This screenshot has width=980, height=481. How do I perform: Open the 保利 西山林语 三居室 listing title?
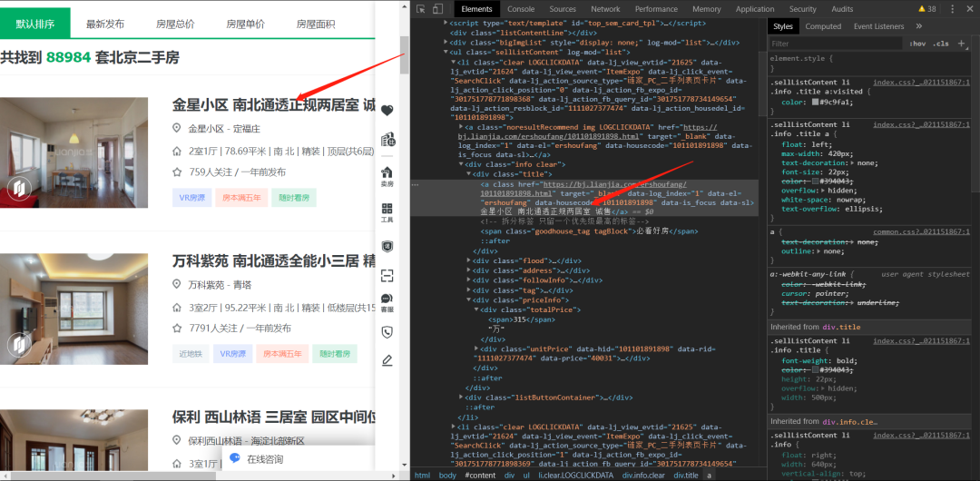click(x=274, y=417)
